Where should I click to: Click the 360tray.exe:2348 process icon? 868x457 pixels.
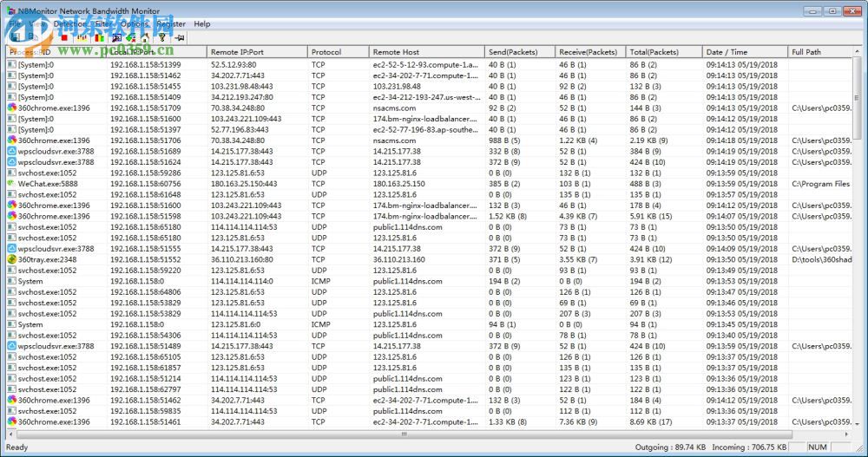[11, 259]
